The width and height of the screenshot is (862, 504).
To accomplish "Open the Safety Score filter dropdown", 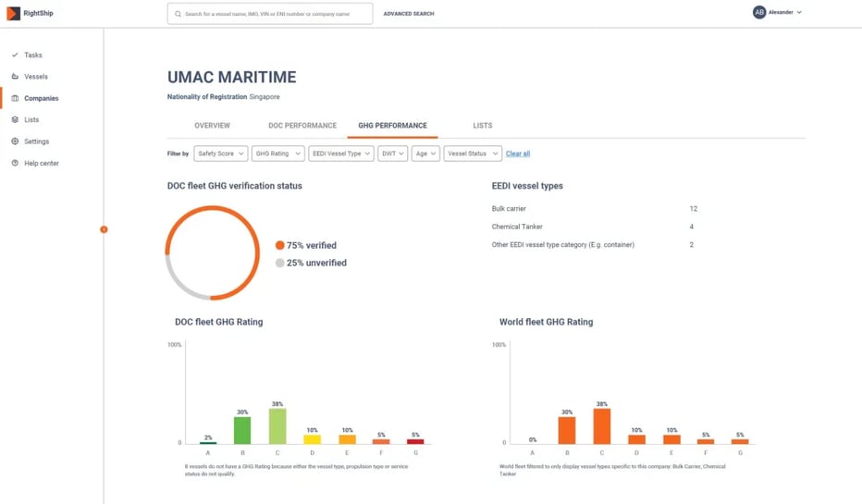I will click(x=221, y=154).
